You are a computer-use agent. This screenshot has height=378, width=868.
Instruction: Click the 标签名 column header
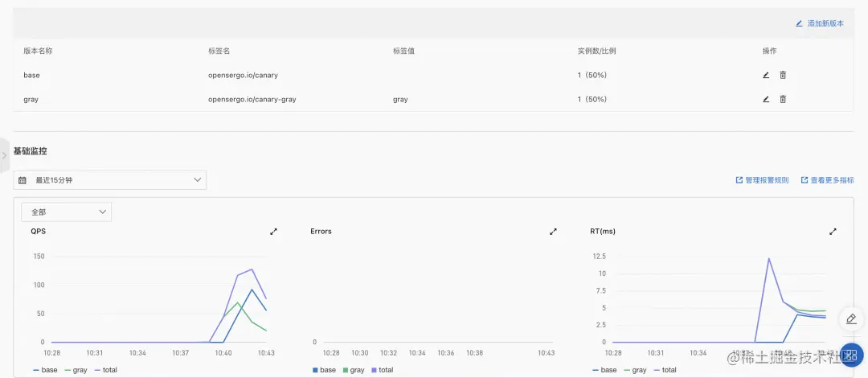click(219, 51)
